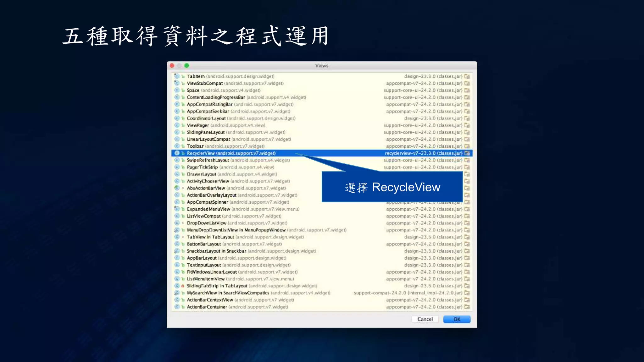Select the ActionBarContainer row

tap(322, 307)
